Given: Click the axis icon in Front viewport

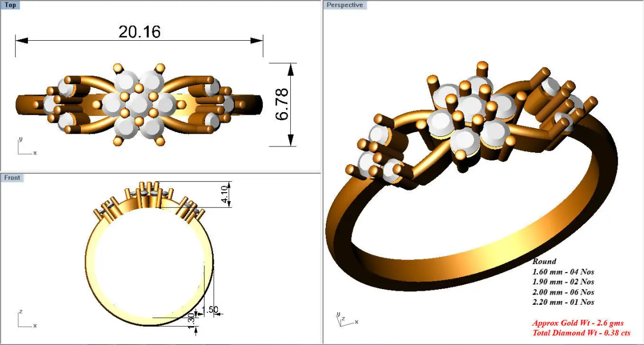Looking at the screenshot, I should (x=27, y=319).
